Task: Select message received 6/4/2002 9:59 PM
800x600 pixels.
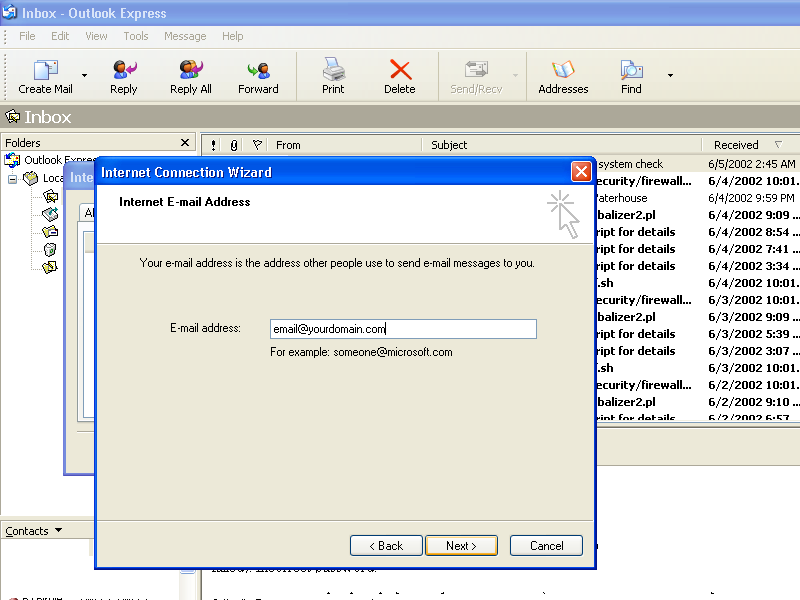Action: tap(697, 198)
